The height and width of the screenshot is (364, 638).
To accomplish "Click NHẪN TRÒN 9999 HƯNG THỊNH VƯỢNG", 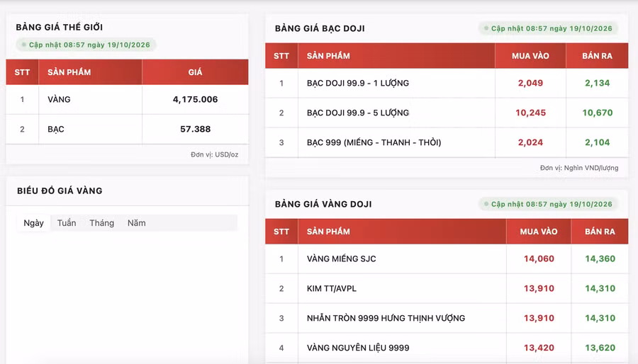I will (x=386, y=318).
